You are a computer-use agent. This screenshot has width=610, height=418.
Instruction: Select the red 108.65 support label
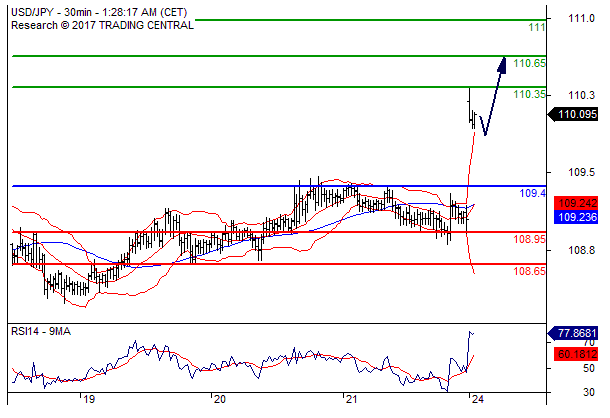tap(529, 271)
